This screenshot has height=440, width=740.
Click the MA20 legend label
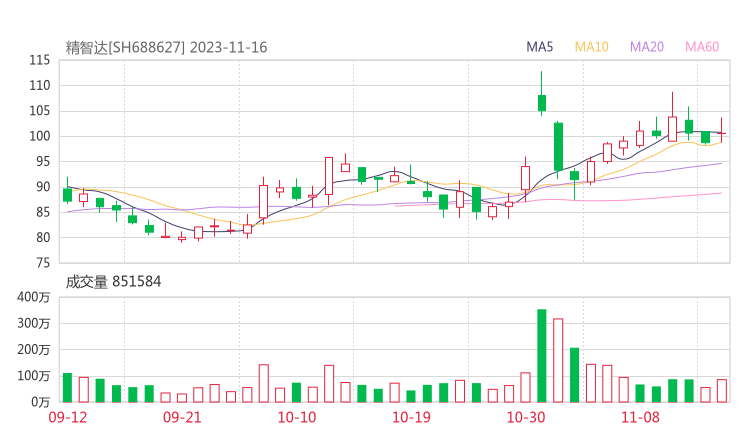pyautogui.click(x=647, y=47)
